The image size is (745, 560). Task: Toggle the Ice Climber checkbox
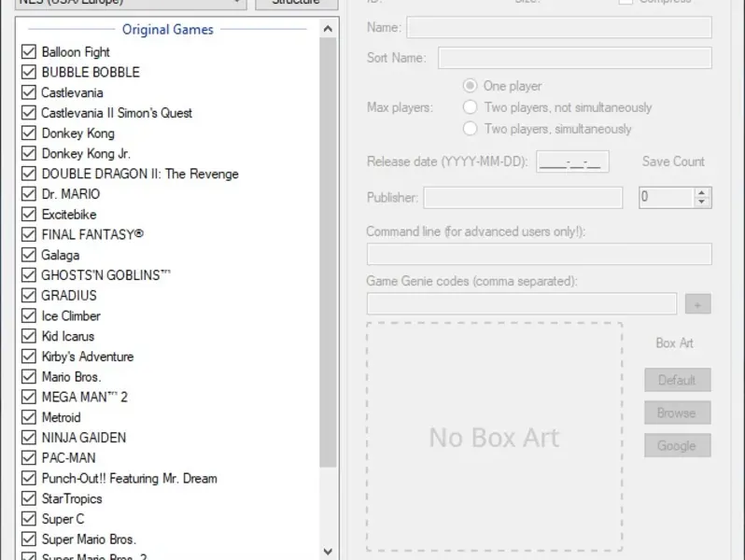[x=29, y=315]
